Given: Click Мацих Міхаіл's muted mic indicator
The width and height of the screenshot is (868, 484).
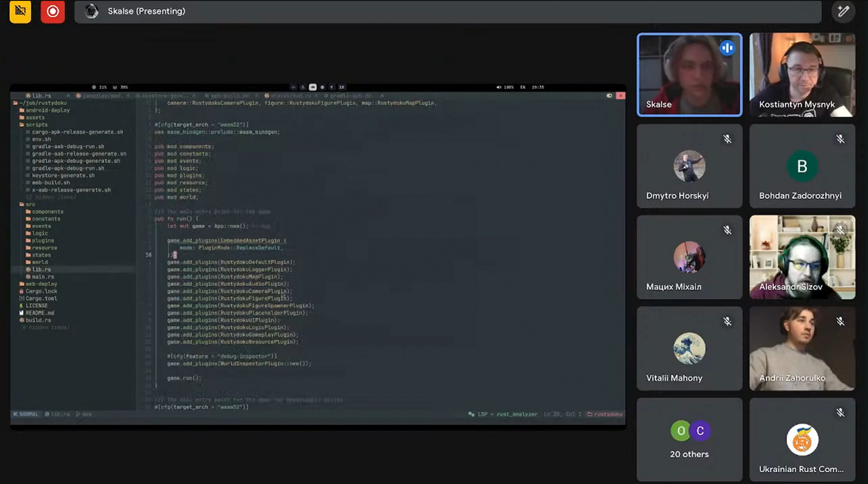Looking at the screenshot, I should pos(727,230).
